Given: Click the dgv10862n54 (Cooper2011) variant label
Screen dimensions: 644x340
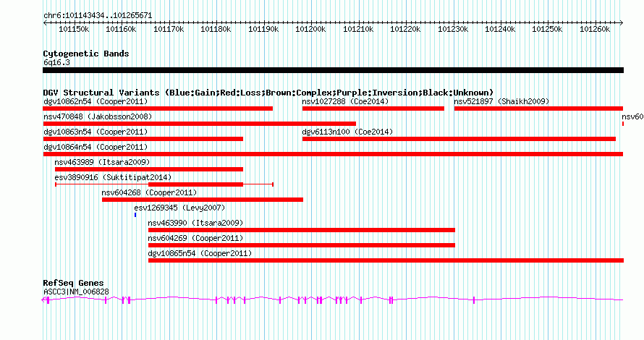Looking at the screenshot, I should click(96, 101).
